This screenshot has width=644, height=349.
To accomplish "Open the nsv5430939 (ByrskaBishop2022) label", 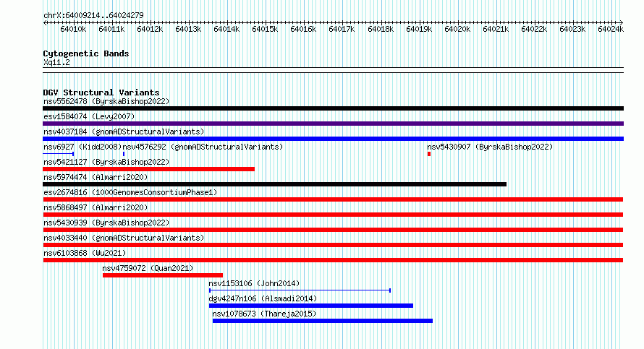I will coord(106,223).
